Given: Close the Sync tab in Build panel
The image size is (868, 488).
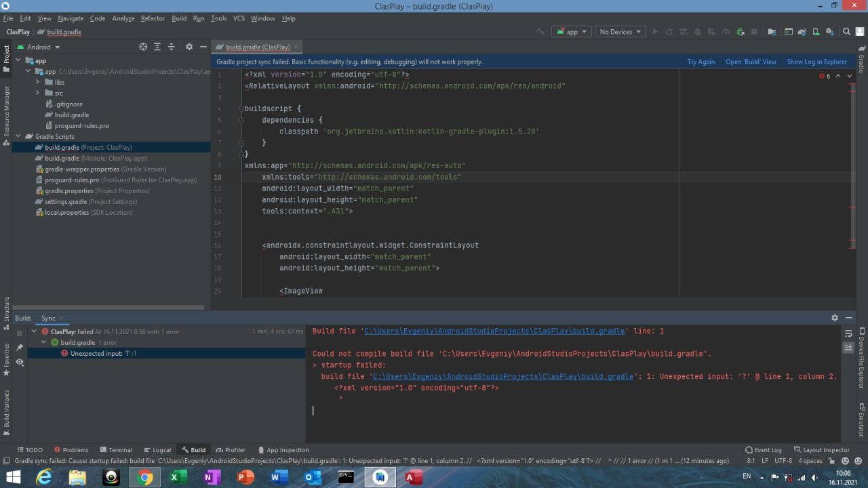Looking at the screenshot, I should 61,318.
